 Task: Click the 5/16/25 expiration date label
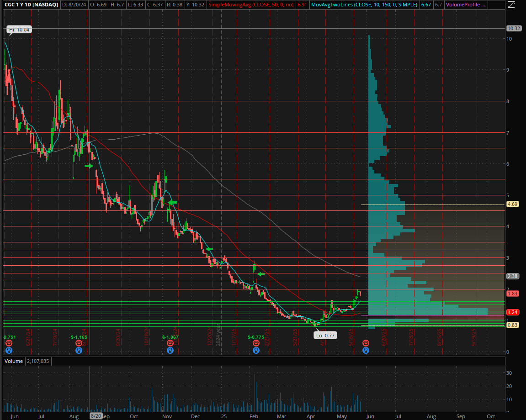(351, 337)
